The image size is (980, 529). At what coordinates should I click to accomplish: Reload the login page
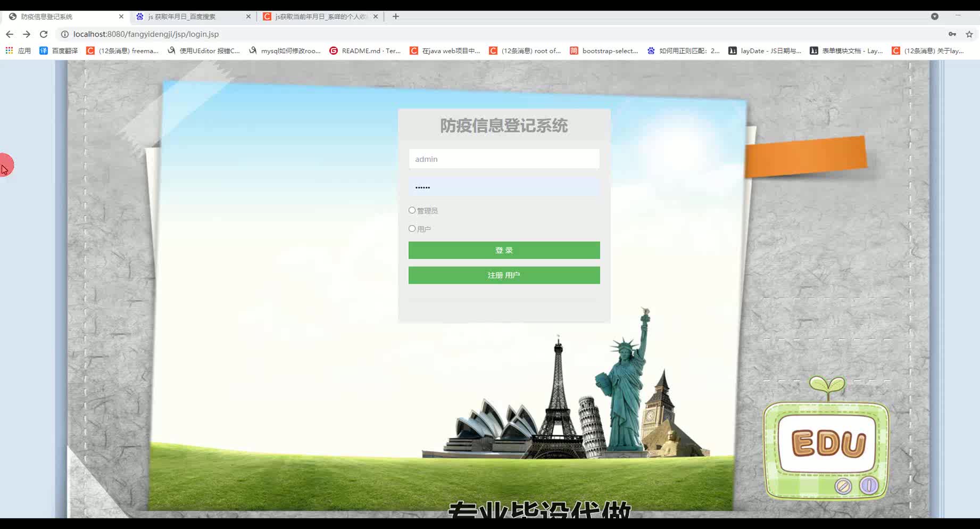(44, 34)
